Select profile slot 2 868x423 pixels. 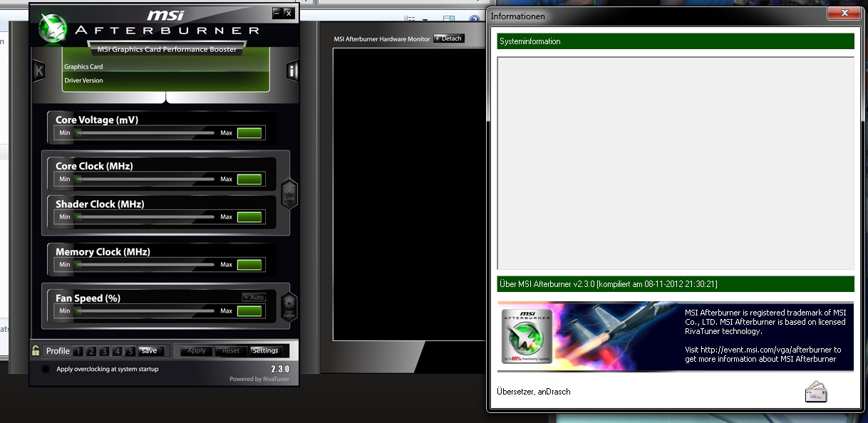pyautogui.click(x=91, y=351)
